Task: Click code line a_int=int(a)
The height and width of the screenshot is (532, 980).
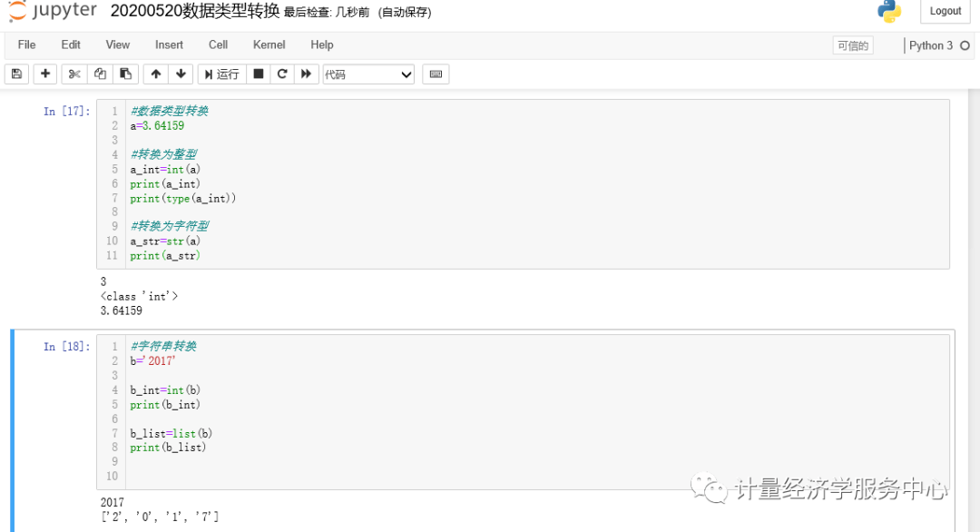Action: pos(165,170)
